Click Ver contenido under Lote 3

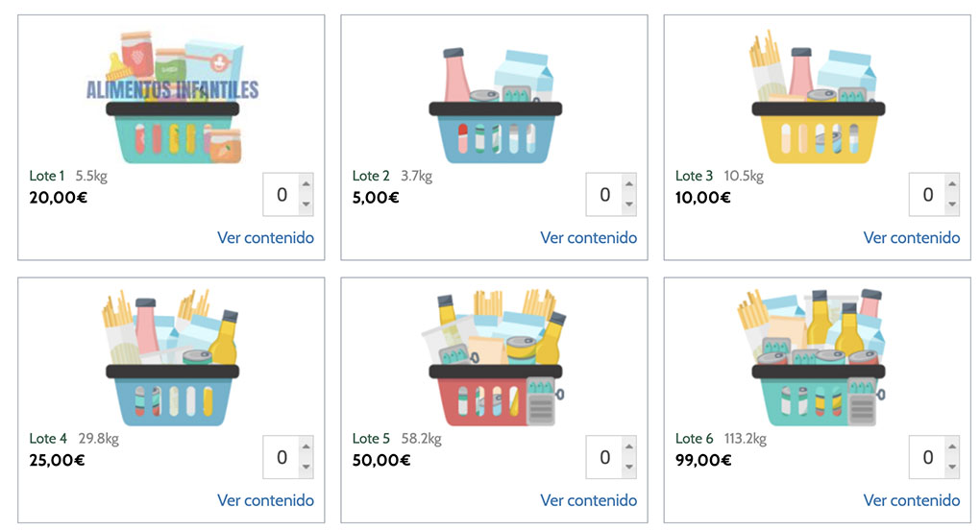[x=911, y=237]
